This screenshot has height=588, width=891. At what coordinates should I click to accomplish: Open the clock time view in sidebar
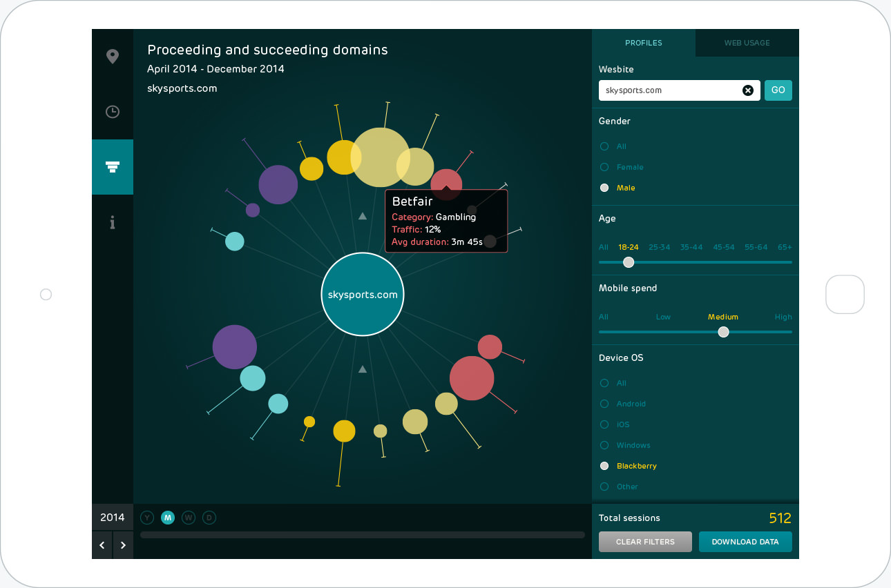point(113,112)
